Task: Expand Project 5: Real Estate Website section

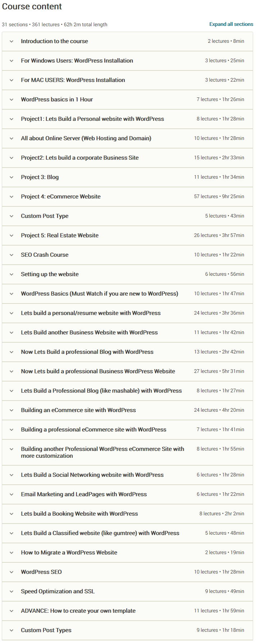Action: click(x=127, y=236)
